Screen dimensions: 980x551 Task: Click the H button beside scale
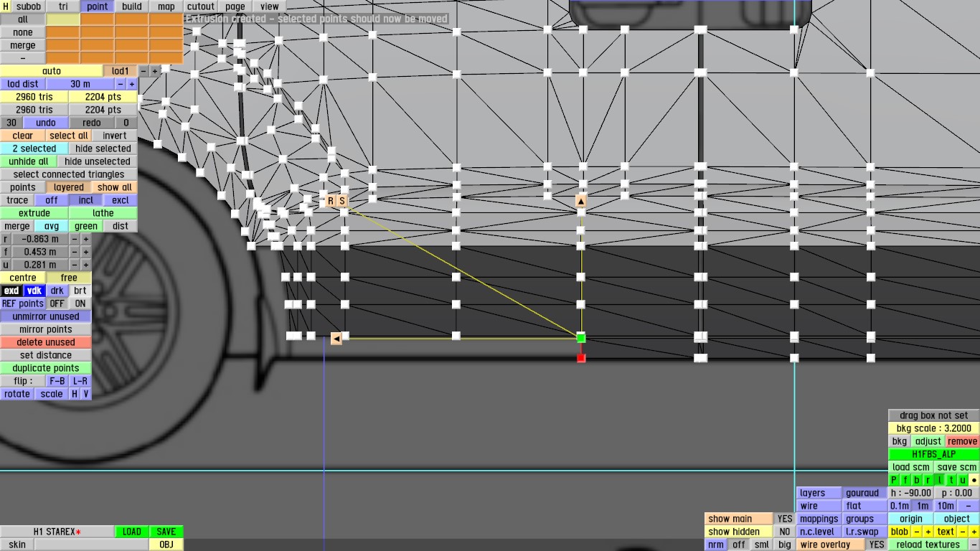point(75,394)
